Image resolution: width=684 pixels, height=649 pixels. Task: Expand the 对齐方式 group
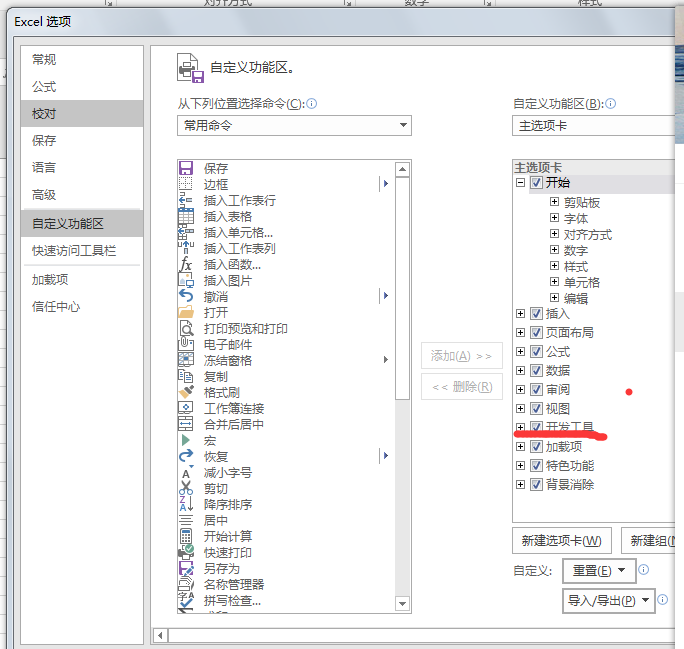click(554, 234)
